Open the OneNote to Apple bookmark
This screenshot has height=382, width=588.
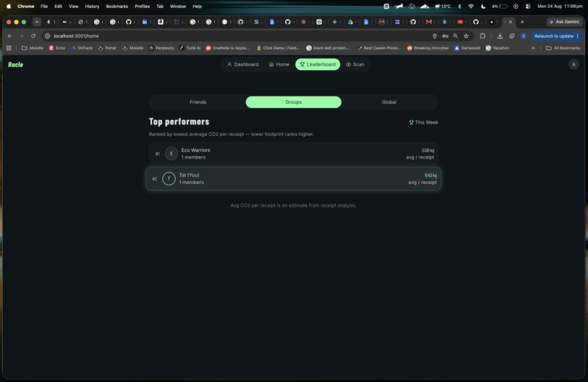tap(228, 48)
